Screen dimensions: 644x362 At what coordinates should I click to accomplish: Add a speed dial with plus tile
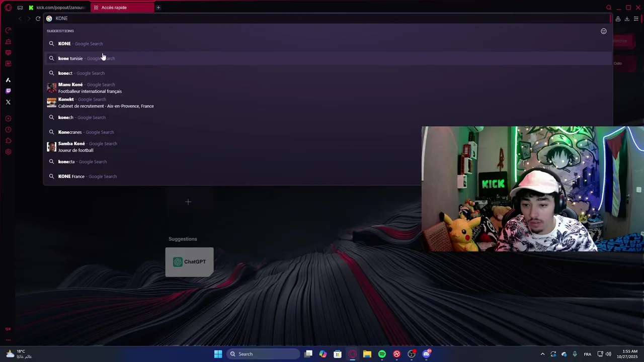[x=188, y=202]
